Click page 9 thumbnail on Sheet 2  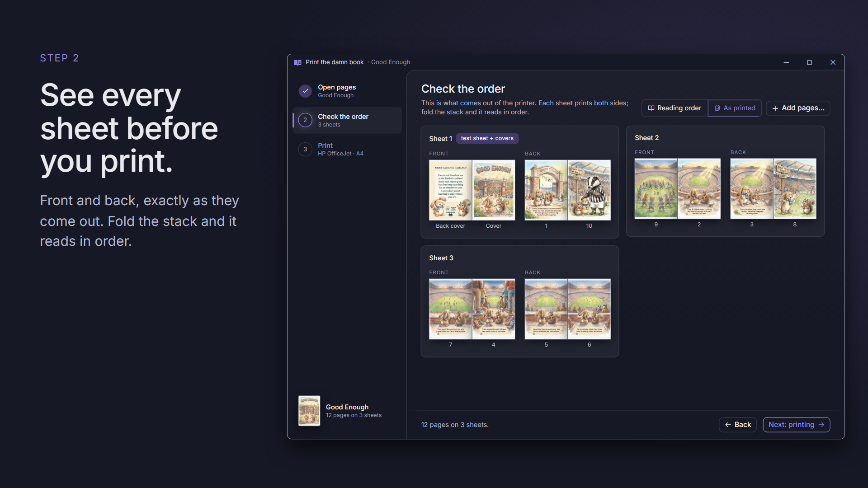(x=656, y=188)
